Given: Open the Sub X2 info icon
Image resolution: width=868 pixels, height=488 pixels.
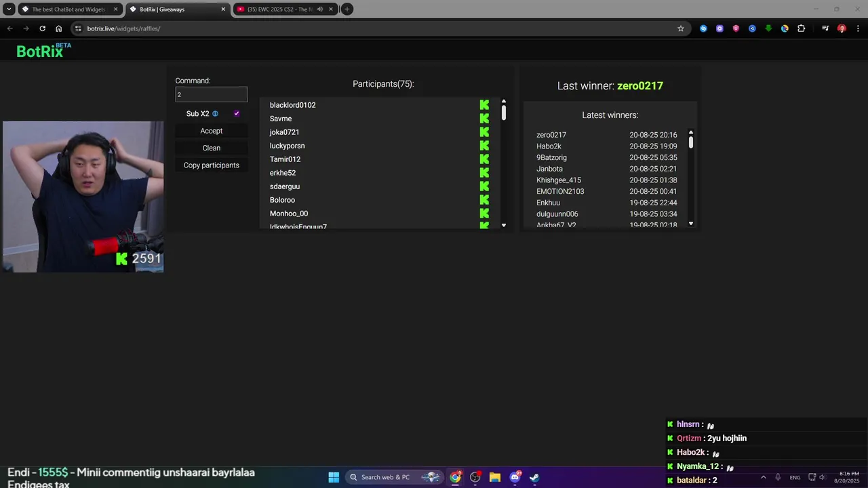Looking at the screenshot, I should pyautogui.click(x=216, y=114).
